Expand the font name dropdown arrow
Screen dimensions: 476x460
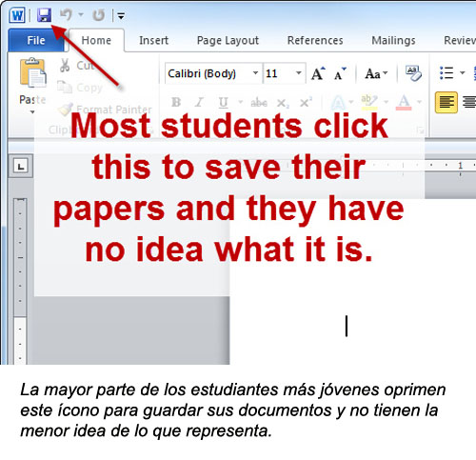(x=256, y=73)
